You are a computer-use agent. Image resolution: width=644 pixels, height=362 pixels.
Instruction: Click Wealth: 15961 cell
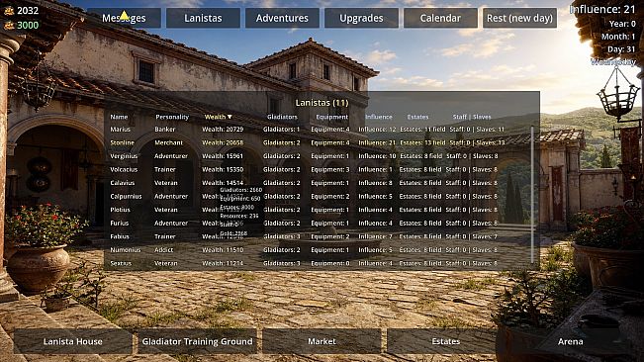coord(223,156)
